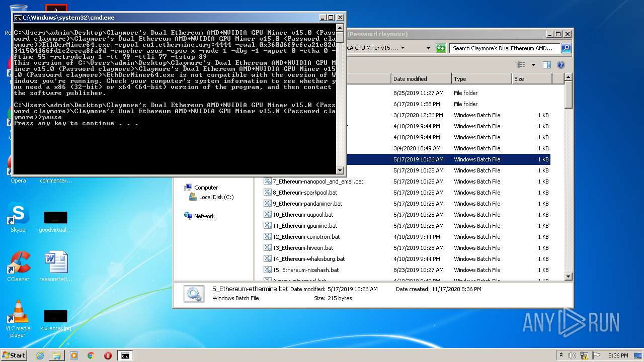Open the view options dropdown arrow
644x362 pixels.
pos(533,64)
